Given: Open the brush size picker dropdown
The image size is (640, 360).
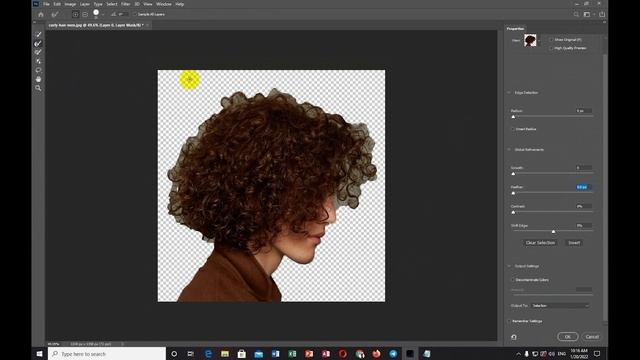Looking at the screenshot, I should 103,15.
